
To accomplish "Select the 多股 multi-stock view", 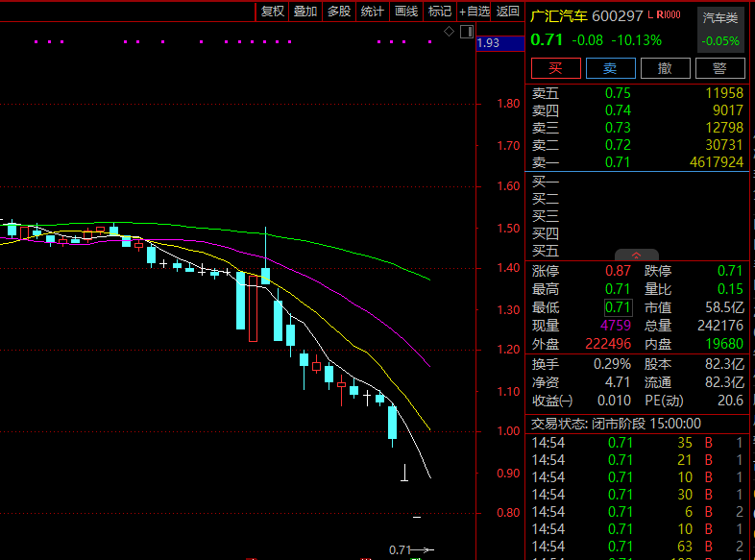I will [339, 12].
